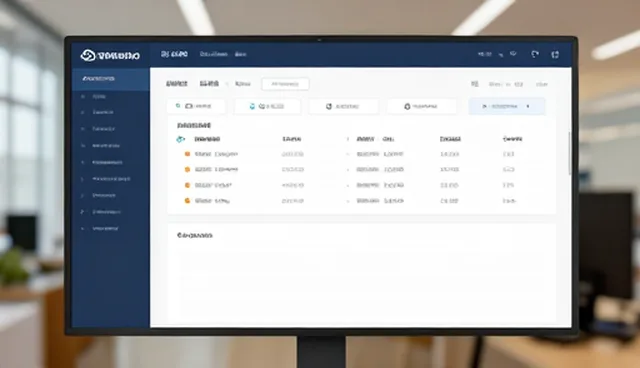
Task: Click the outlined input box beside tabs
Action: click(x=285, y=84)
